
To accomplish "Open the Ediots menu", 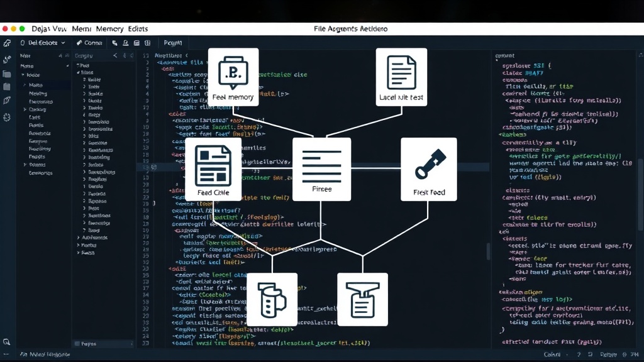I will pyautogui.click(x=138, y=29).
